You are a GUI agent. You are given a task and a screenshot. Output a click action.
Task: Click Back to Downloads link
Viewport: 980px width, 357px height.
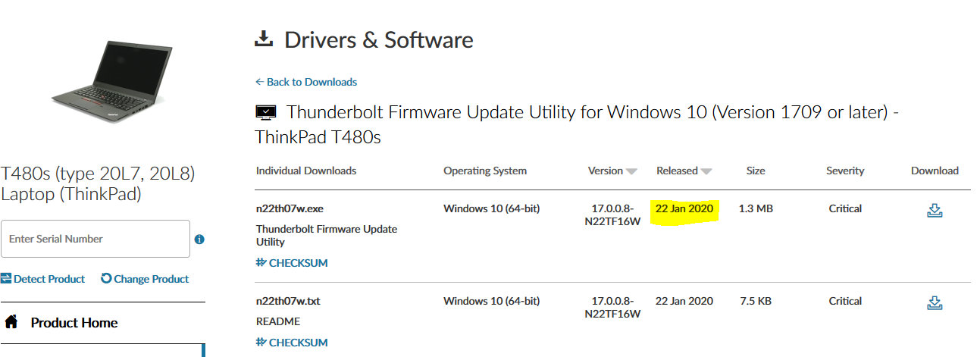pyautogui.click(x=306, y=82)
